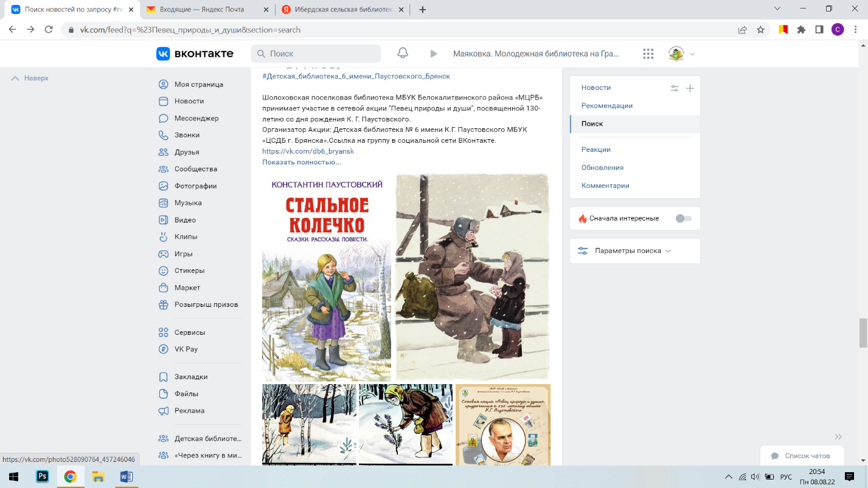Open the VK notifications bell
The image size is (868, 488).
tap(403, 53)
